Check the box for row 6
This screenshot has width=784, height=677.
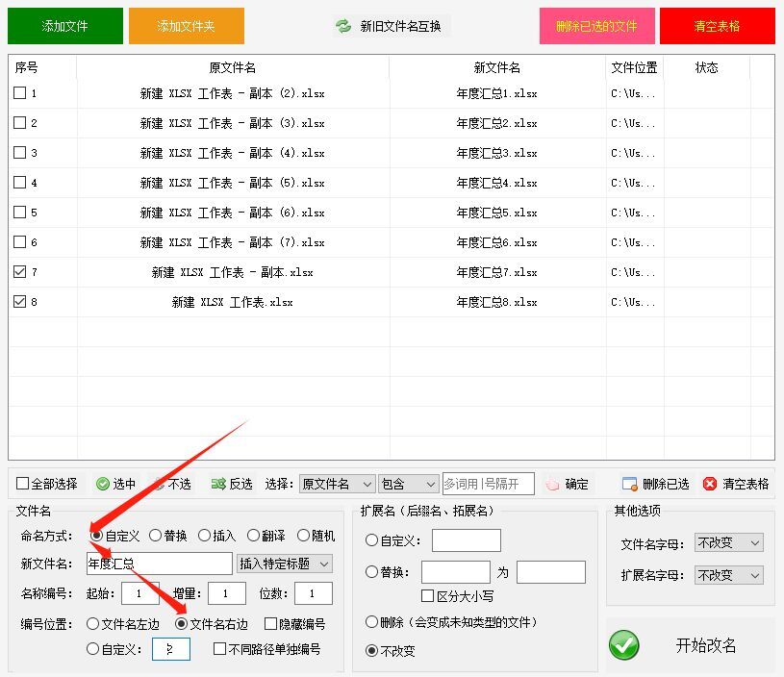tap(19, 242)
